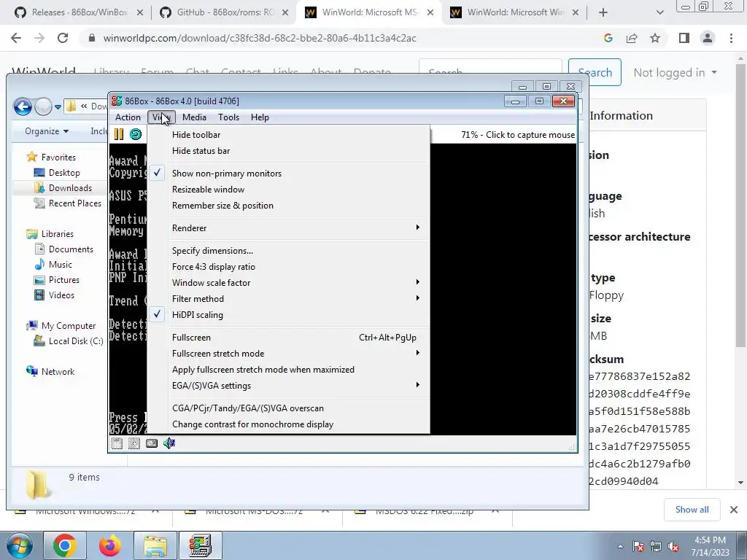Open the file explorer taskbar icon
The width and height of the screenshot is (747, 560).
pyautogui.click(x=155, y=545)
